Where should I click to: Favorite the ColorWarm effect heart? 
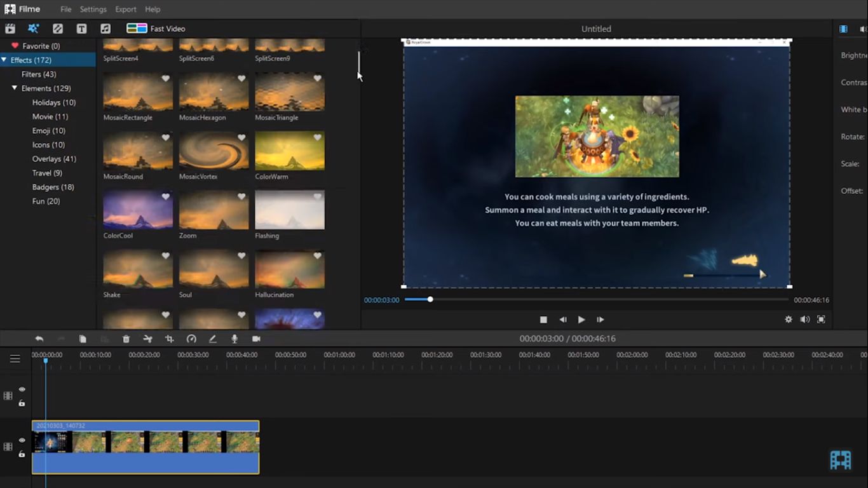(318, 137)
